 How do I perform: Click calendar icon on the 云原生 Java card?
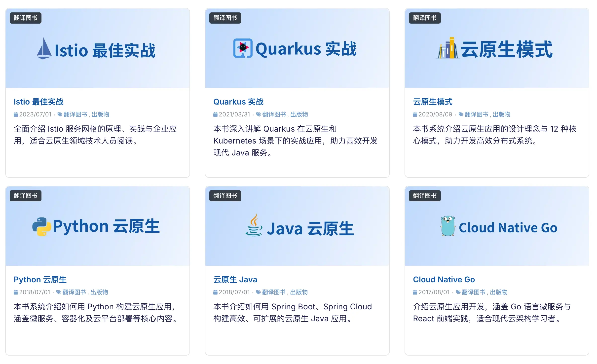(215, 292)
